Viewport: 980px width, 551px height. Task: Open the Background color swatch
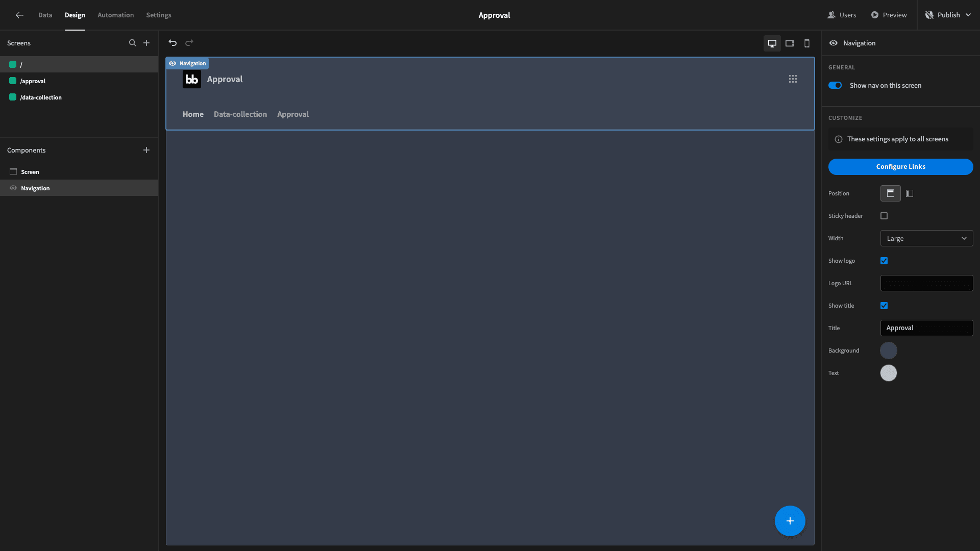889,350
